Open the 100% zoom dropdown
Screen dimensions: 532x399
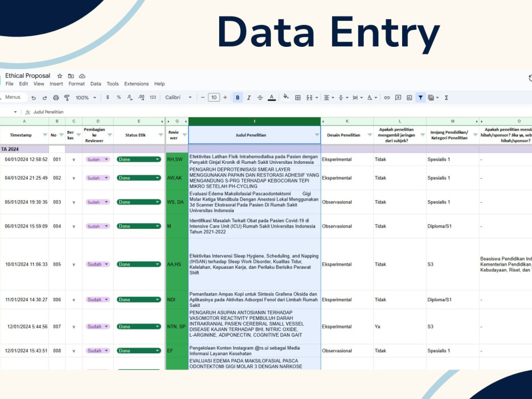point(86,98)
